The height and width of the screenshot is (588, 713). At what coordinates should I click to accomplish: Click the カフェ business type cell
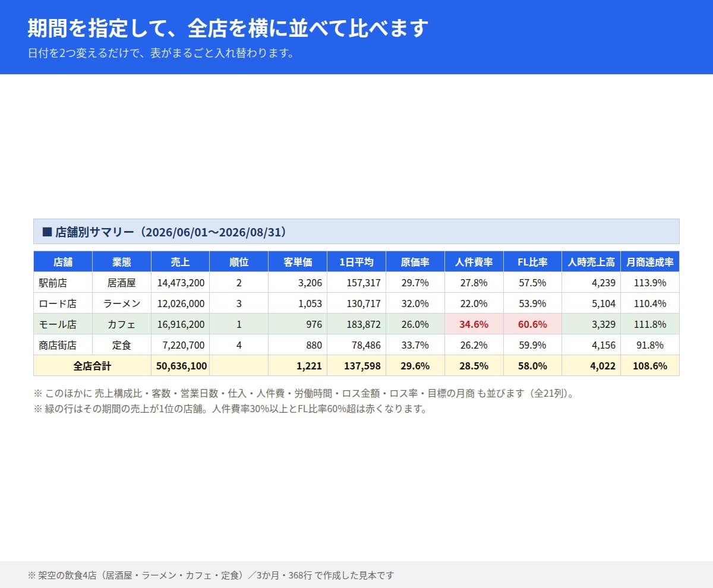(122, 324)
